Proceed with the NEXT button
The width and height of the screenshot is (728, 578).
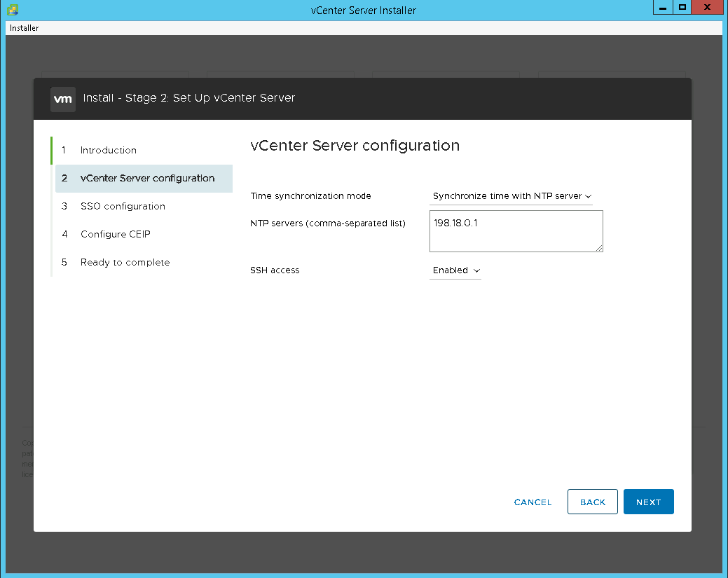click(648, 502)
